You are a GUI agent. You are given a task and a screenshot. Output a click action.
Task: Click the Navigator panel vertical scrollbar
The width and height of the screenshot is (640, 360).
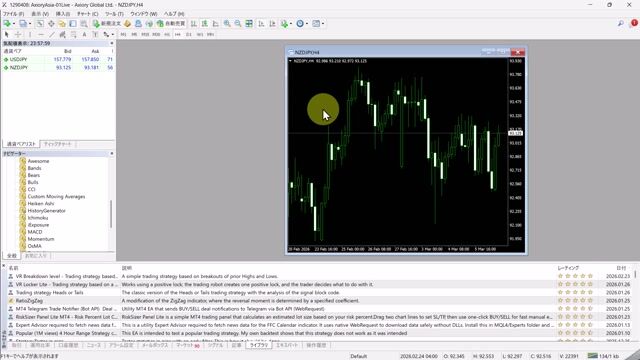coord(111,214)
